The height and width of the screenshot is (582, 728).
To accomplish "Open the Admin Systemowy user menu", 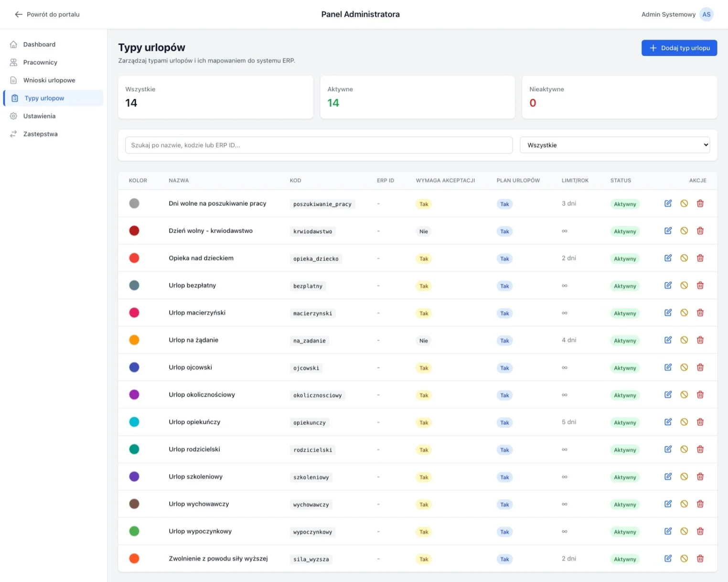I will coord(668,14).
